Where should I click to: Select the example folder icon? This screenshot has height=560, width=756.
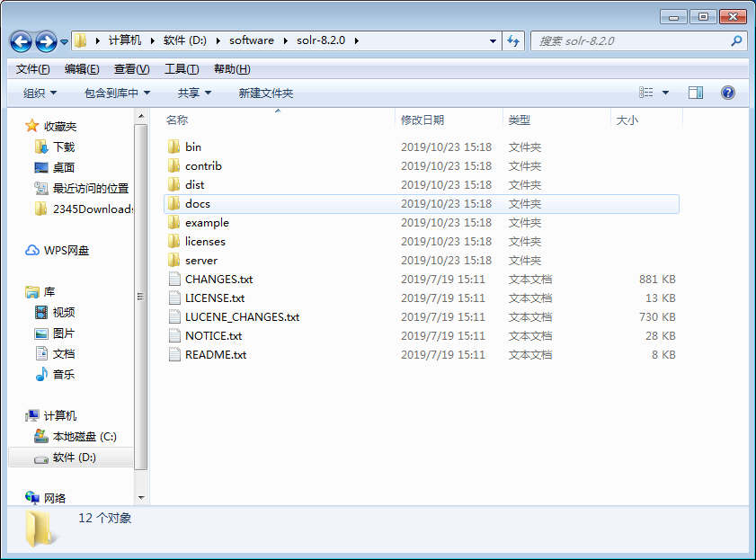pyautogui.click(x=174, y=223)
